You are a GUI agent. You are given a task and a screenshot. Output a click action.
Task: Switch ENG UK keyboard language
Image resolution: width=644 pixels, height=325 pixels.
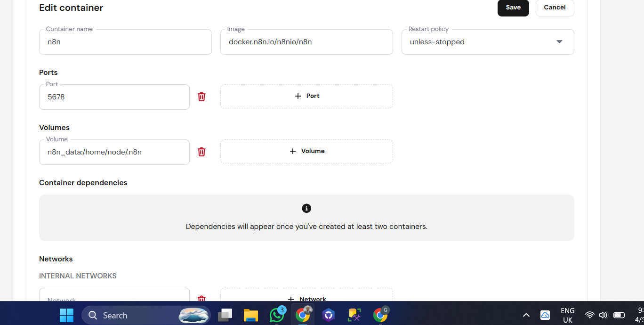pos(568,315)
